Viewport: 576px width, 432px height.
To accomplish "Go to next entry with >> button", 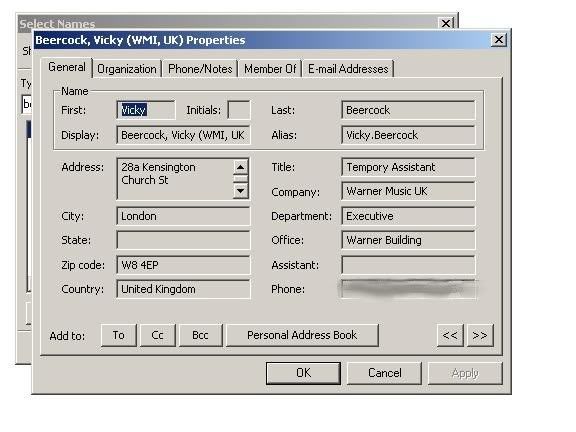I will pyautogui.click(x=480, y=335).
